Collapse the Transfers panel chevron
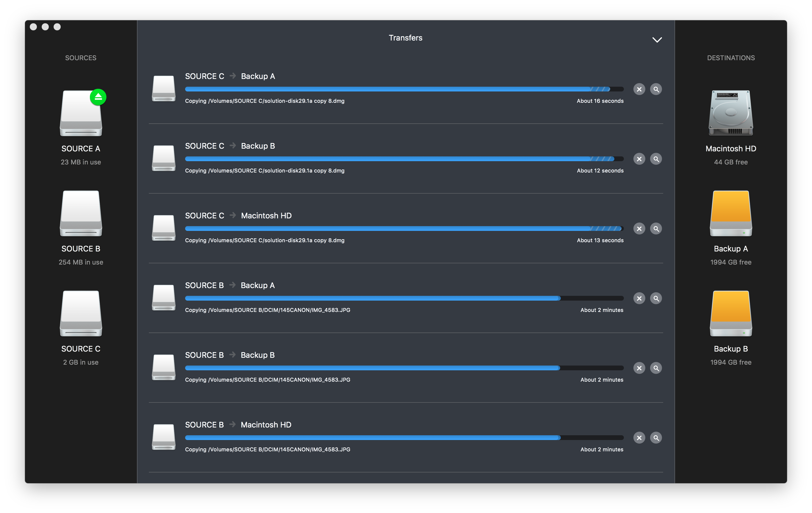812x513 pixels. coord(657,40)
